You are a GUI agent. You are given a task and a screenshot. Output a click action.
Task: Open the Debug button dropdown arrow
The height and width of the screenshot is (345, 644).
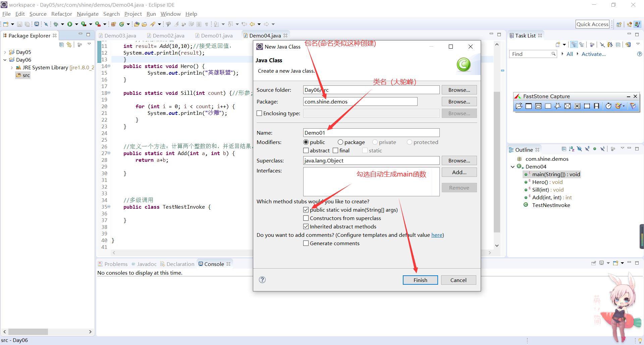(62, 24)
